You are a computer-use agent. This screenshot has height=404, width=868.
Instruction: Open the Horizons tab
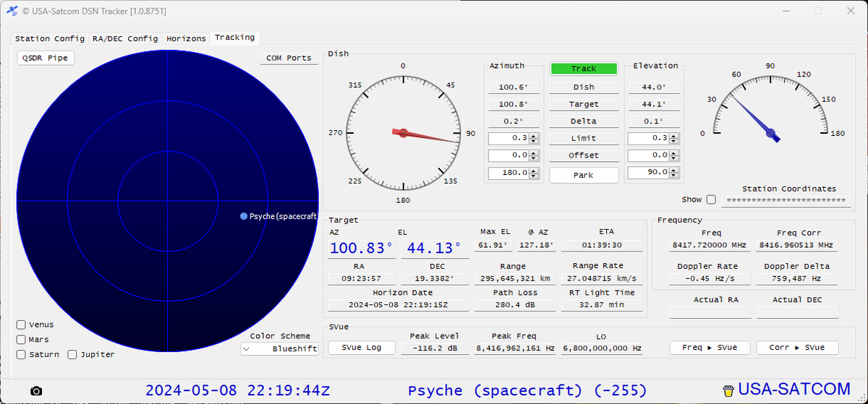coord(186,38)
